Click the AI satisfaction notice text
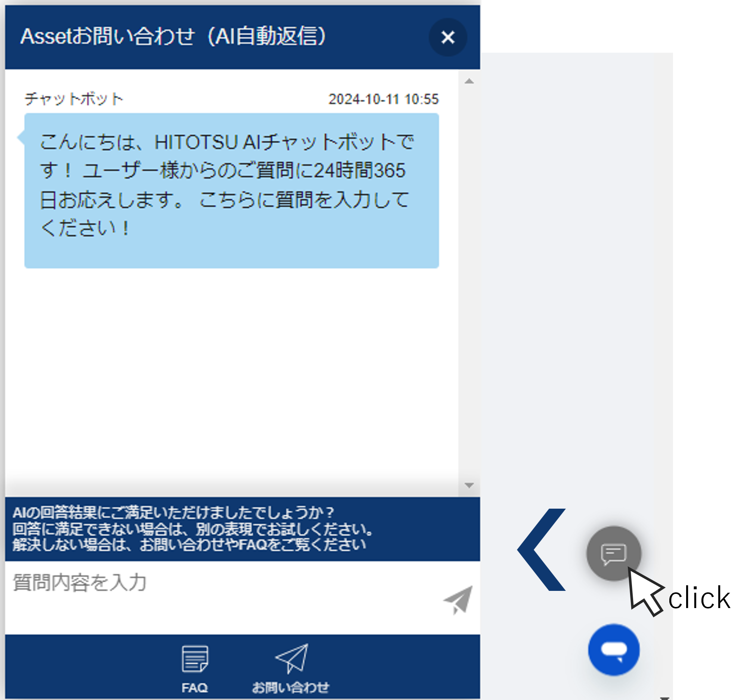 tap(193, 528)
